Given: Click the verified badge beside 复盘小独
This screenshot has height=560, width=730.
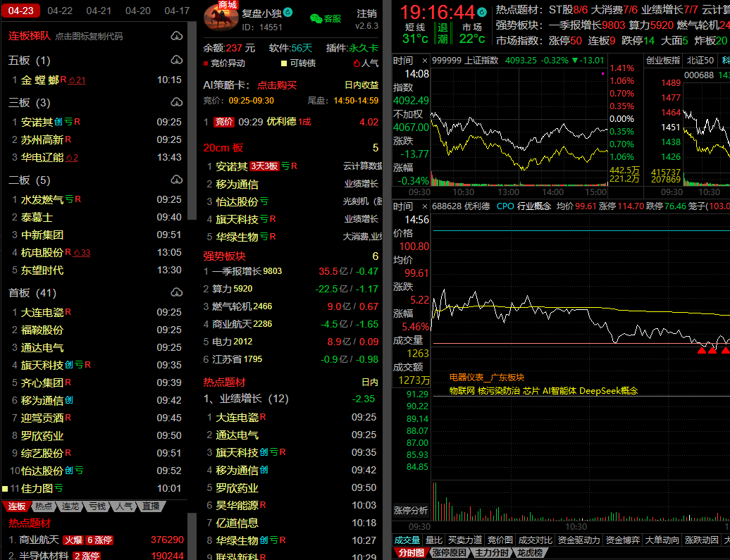Looking at the screenshot, I should coord(287,13).
